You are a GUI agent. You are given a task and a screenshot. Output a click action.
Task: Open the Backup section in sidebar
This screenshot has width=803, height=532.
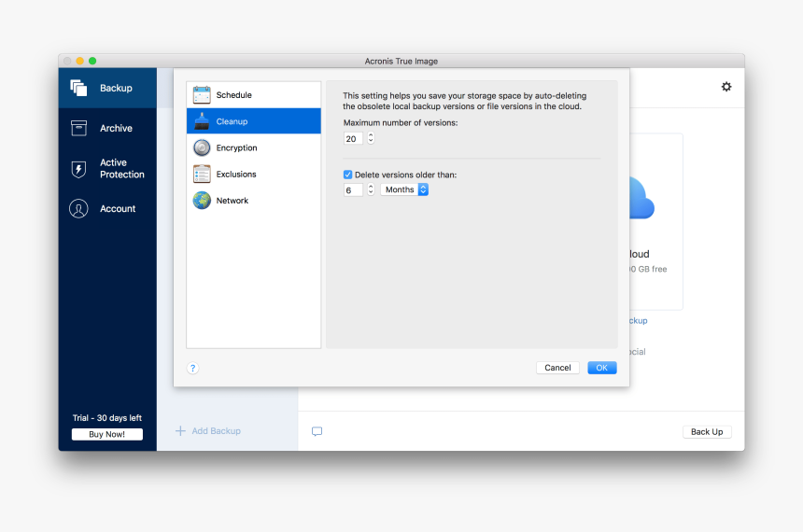pos(107,88)
